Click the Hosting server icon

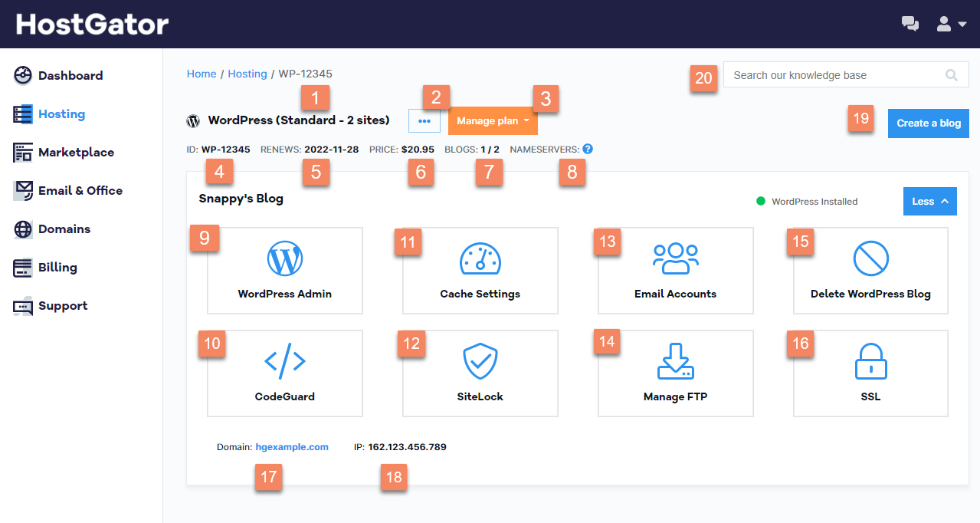tap(23, 113)
